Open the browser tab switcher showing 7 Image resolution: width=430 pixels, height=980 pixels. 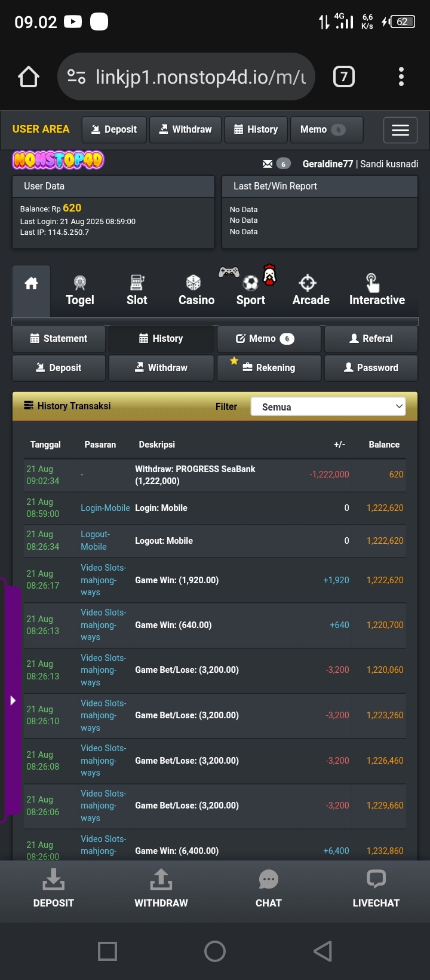[343, 76]
